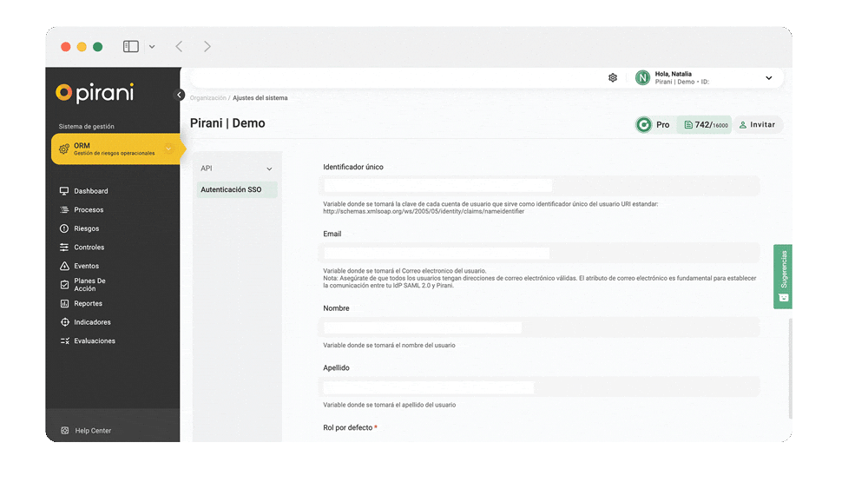
Task: Click the Email input field
Action: (540, 253)
